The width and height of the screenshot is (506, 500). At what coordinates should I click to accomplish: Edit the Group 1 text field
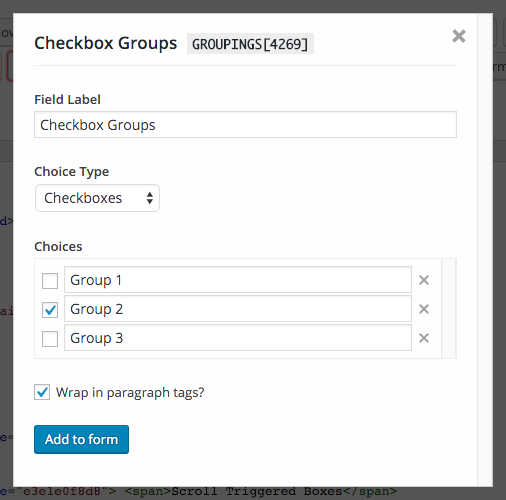(x=238, y=280)
